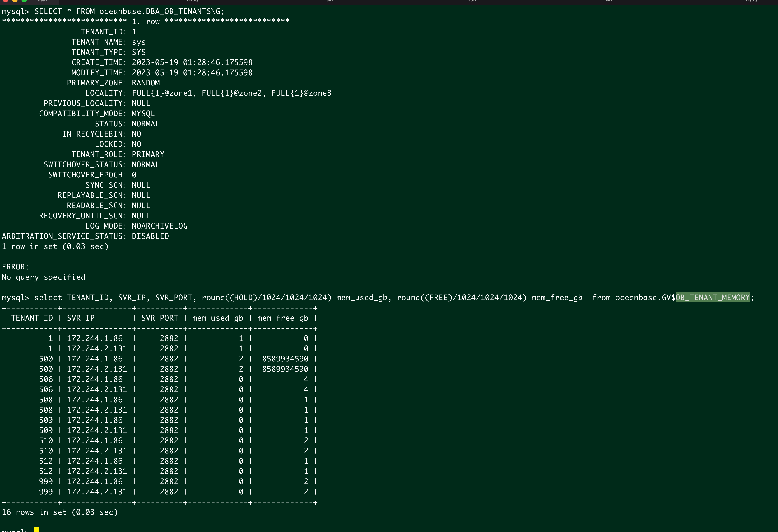Click the COMPATIBILITY_MODE value 'MYSQL'

point(143,113)
